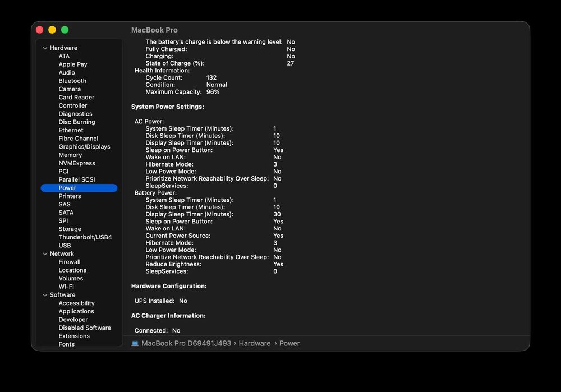Open Printers in the Hardware list
Viewport: 561px width, 392px height.
click(x=70, y=196)
